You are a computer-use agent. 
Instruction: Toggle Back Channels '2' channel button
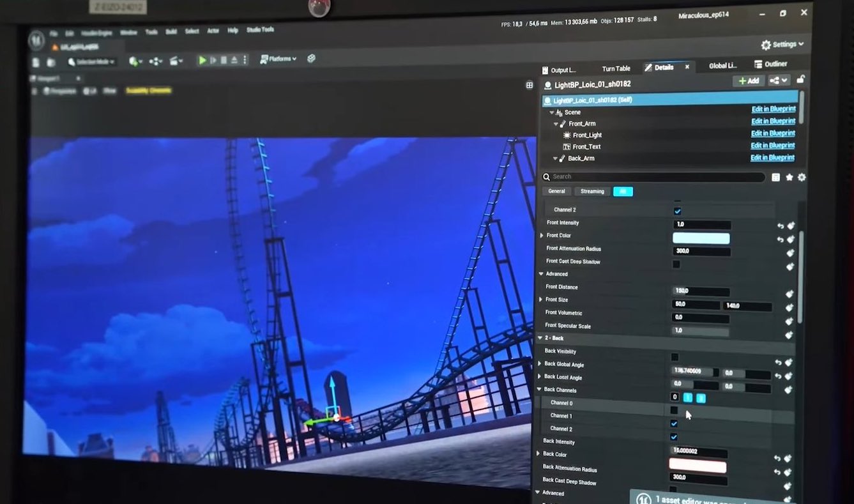point(701,398)
